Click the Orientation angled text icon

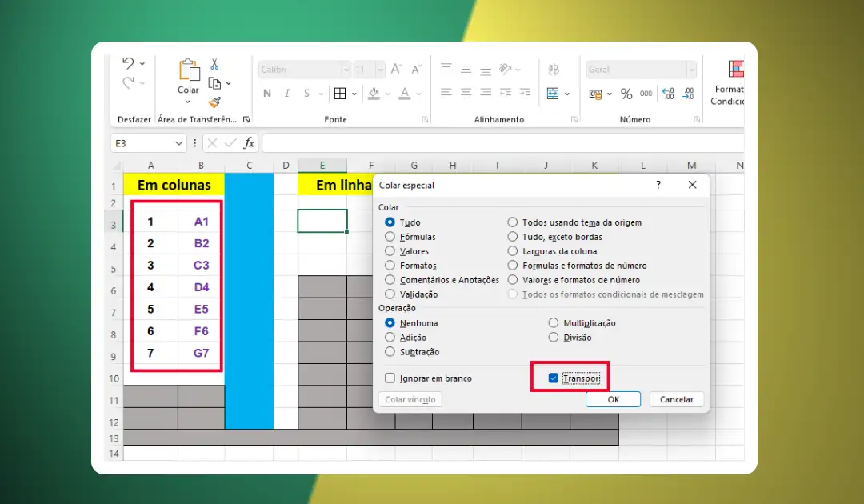(506, 69)
